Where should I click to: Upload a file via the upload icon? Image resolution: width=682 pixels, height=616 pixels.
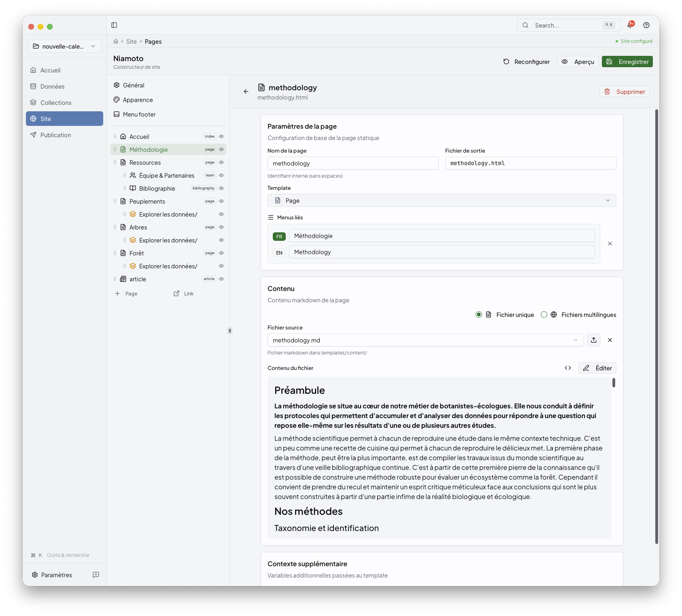point(593,340)
